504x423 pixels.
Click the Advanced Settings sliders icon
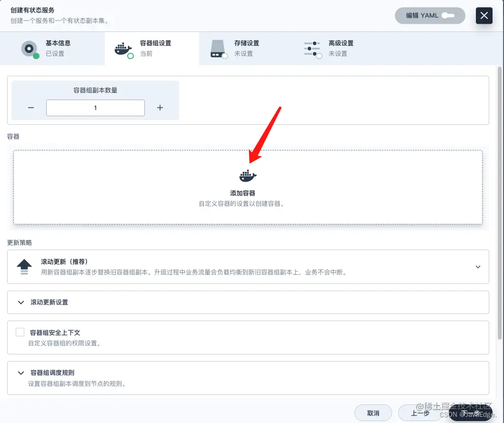tap(312, 50)
